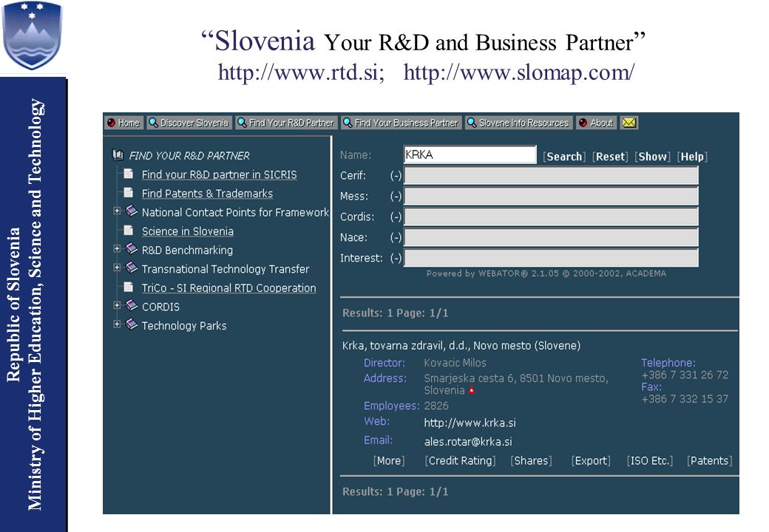
Task: Click the Slovenian coat of arms logo
Action: click(x=33, y=35)
